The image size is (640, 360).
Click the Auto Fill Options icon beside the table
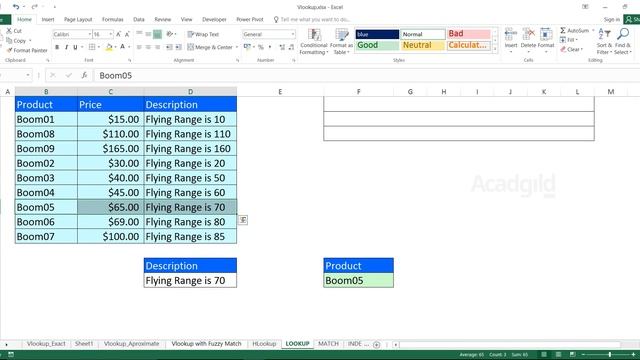pyautogui.click(x=243, y=220)
